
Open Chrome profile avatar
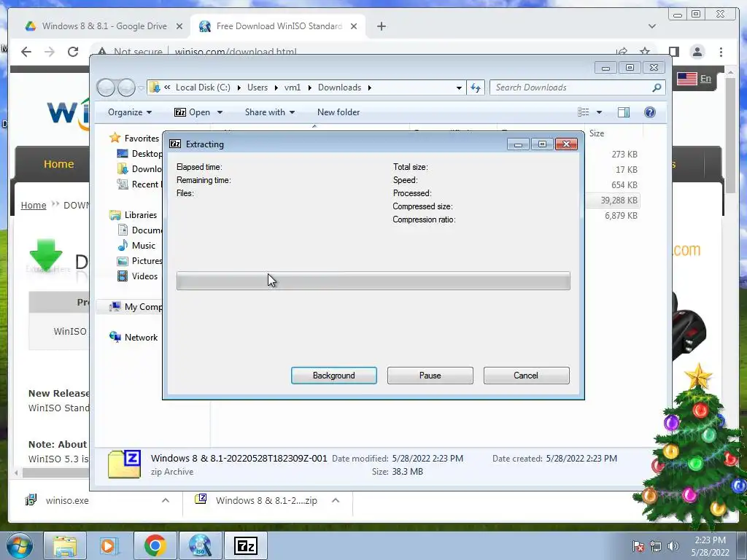(697, 52)
